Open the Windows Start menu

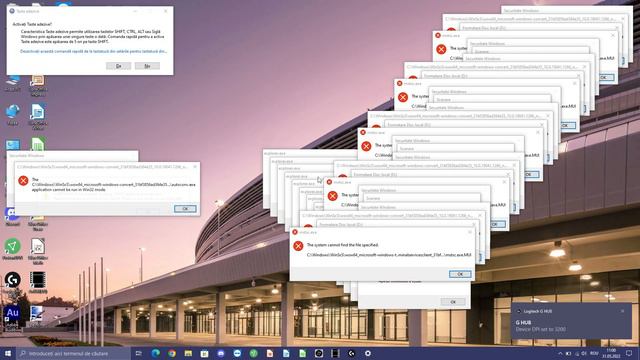coord(8,353)
